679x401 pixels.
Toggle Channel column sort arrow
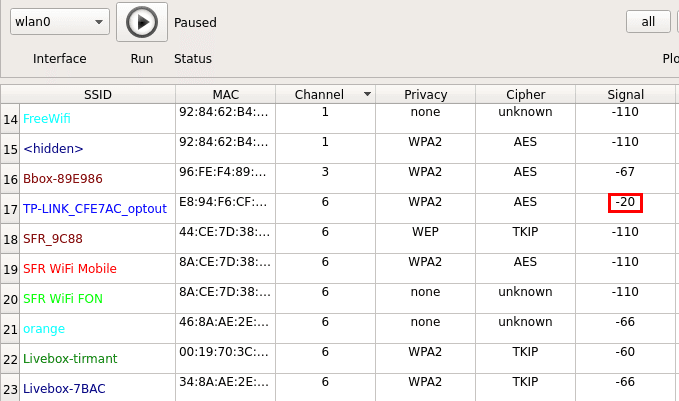tap(367, 94)
